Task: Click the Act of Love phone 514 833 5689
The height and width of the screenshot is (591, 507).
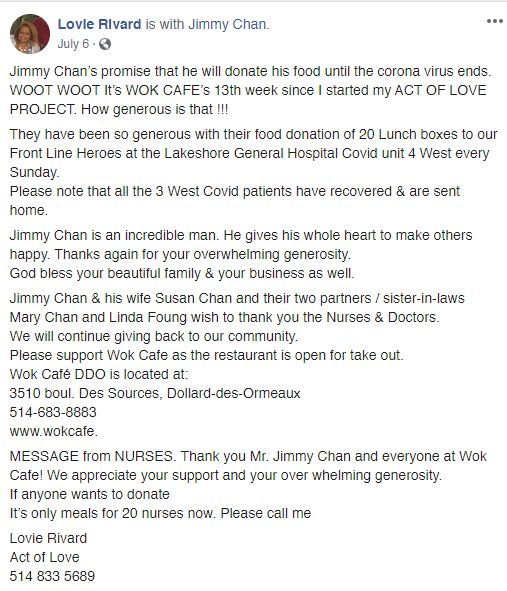Action: tap(52, 576)
